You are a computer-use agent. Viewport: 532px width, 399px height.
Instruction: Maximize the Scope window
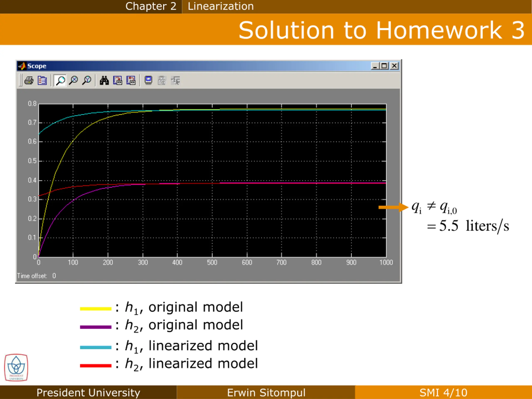[384, 66]
